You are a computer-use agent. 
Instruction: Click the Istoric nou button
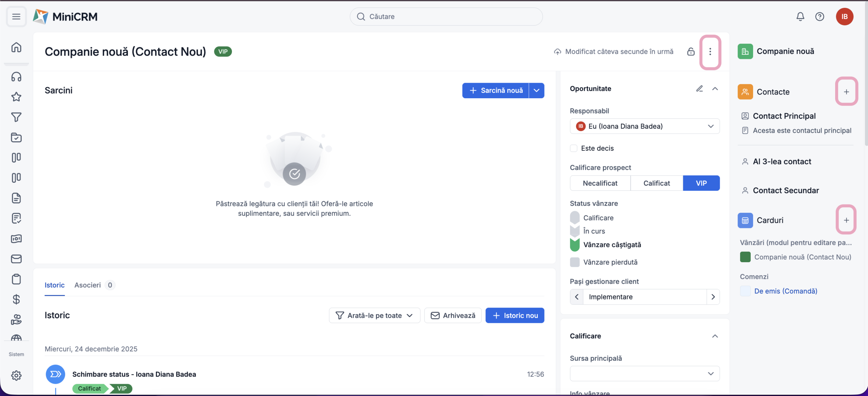(514, 316)
